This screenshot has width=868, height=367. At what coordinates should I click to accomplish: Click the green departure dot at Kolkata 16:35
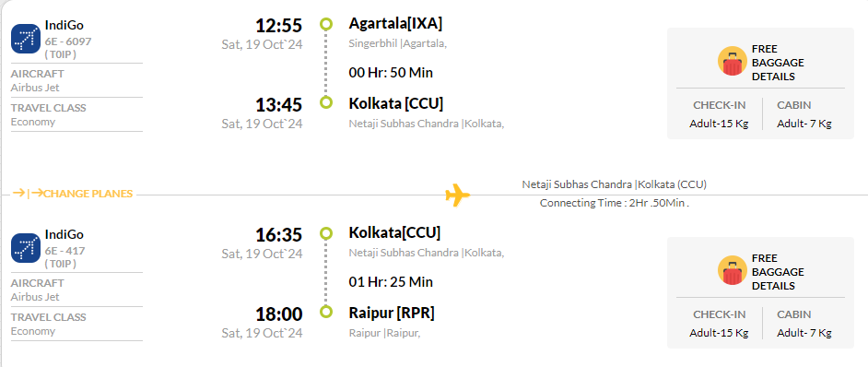[326, 233]
